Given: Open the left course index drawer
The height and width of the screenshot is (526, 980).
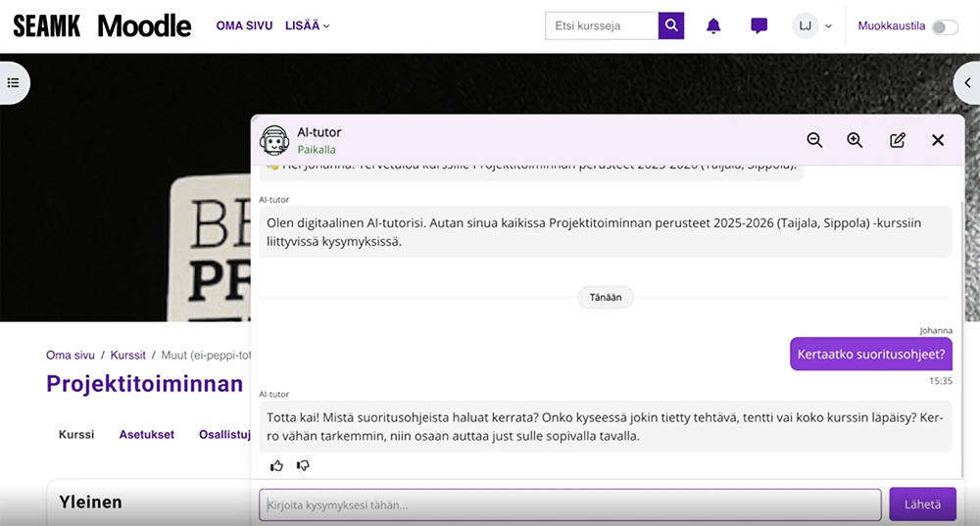Looking at the screenshot, I should [14, 83].
